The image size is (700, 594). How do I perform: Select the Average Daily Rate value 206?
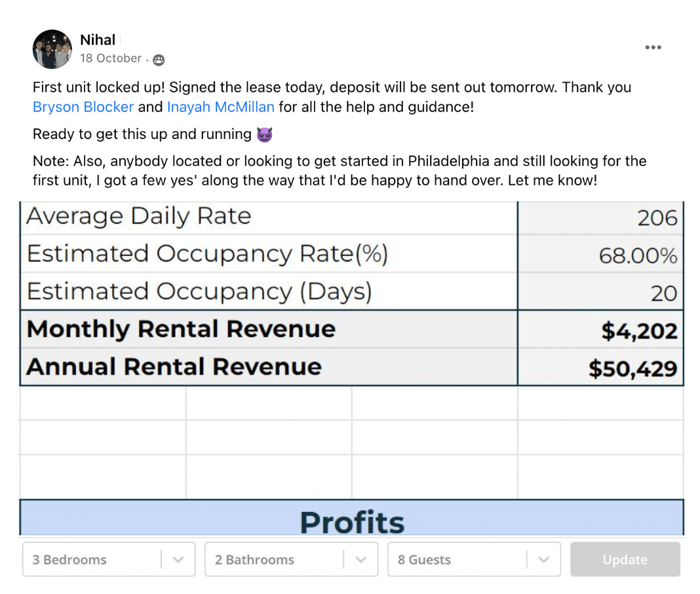657,218
